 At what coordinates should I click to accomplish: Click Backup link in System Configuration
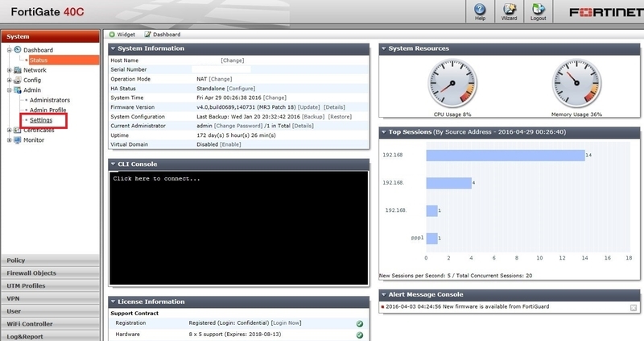[x=313, y=117]
